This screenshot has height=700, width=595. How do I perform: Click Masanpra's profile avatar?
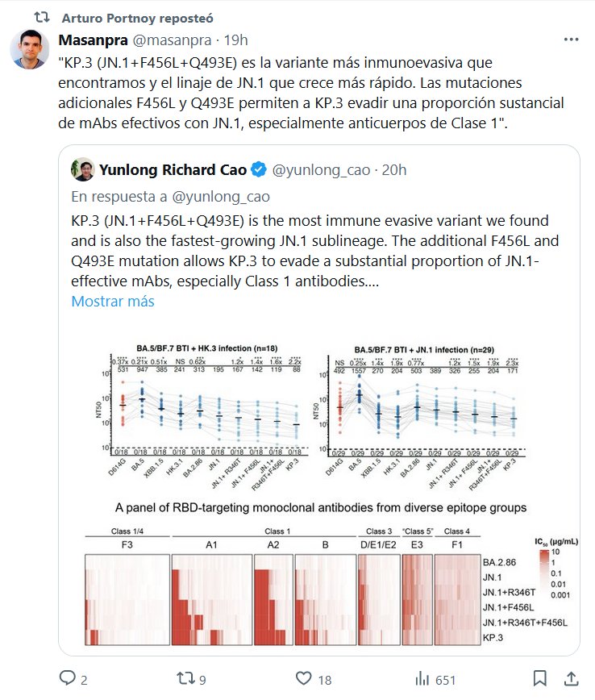point(29,51)
